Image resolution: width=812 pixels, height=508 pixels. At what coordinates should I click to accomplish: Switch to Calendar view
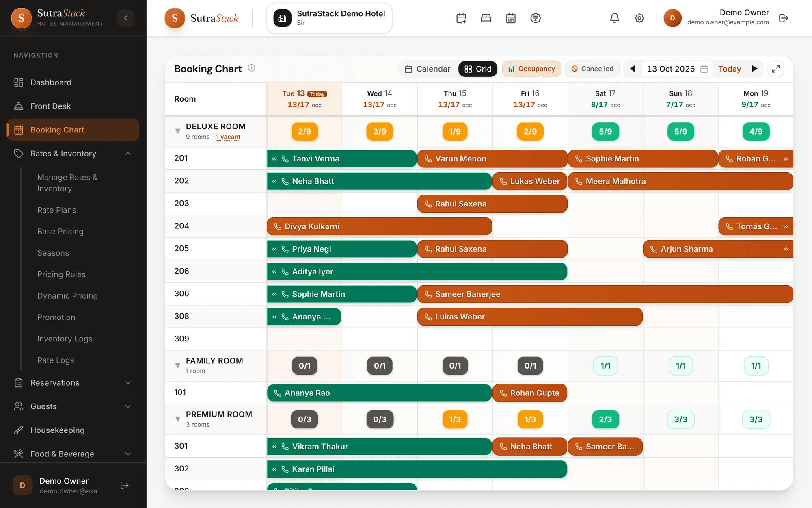pos(428,69)
